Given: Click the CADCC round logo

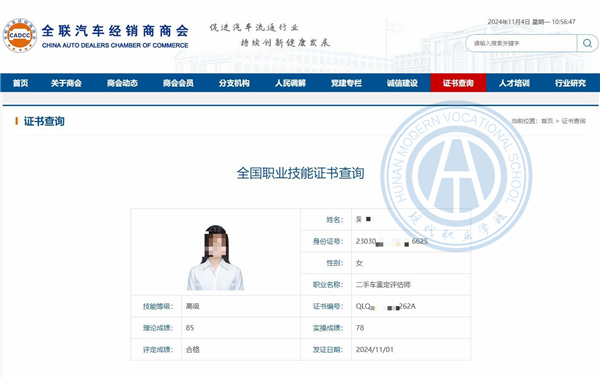Looking at the screenshot, I should pyautogui.click(x=20, y=36).
